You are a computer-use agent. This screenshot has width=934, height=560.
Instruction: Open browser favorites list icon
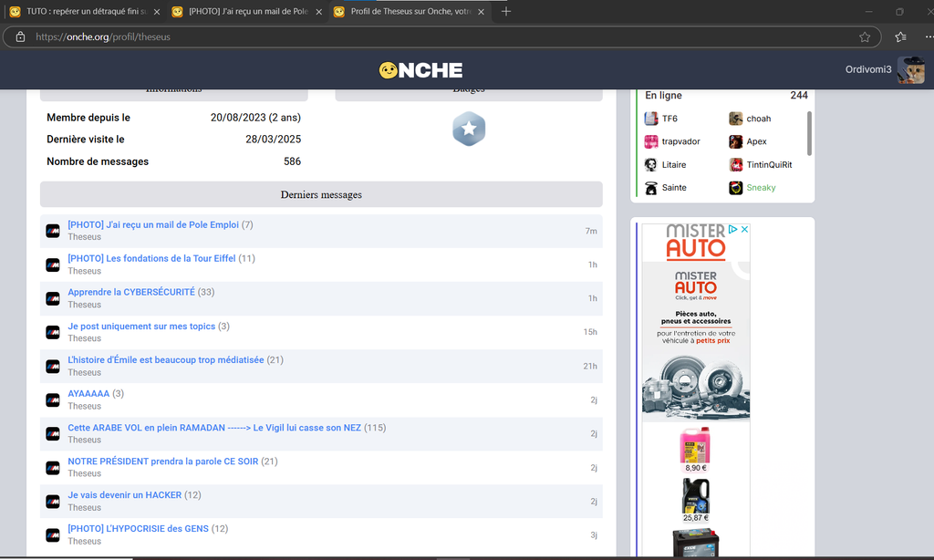900,36
